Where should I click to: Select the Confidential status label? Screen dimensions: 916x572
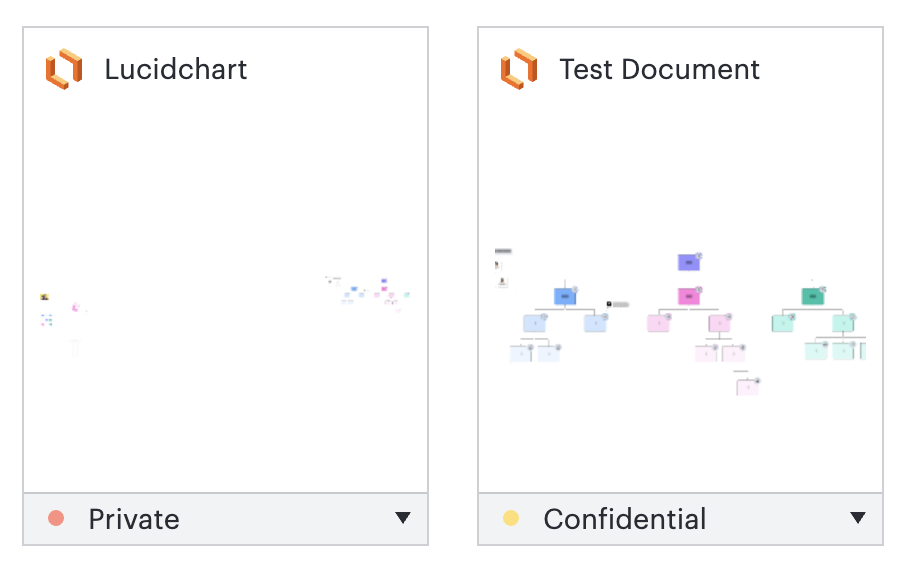(625, 519)
